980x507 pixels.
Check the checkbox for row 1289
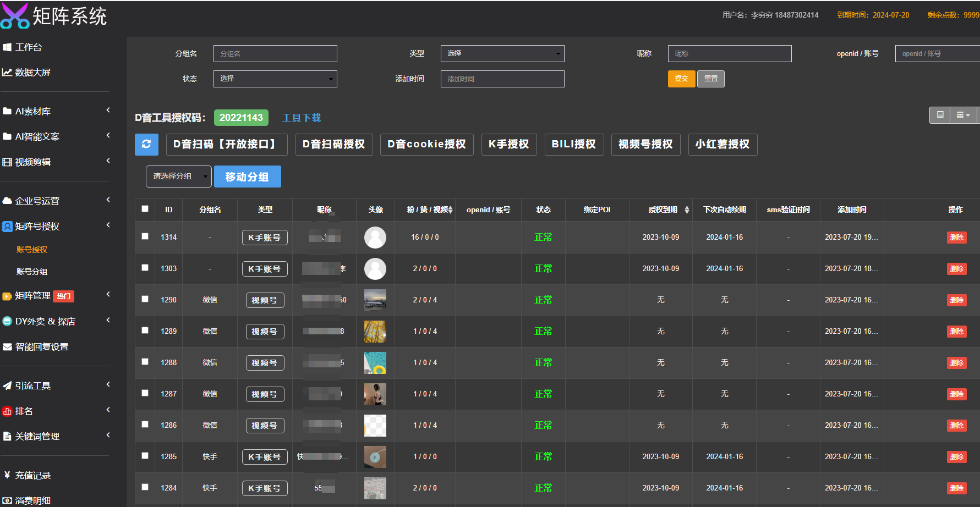click(x=145, y=330)
